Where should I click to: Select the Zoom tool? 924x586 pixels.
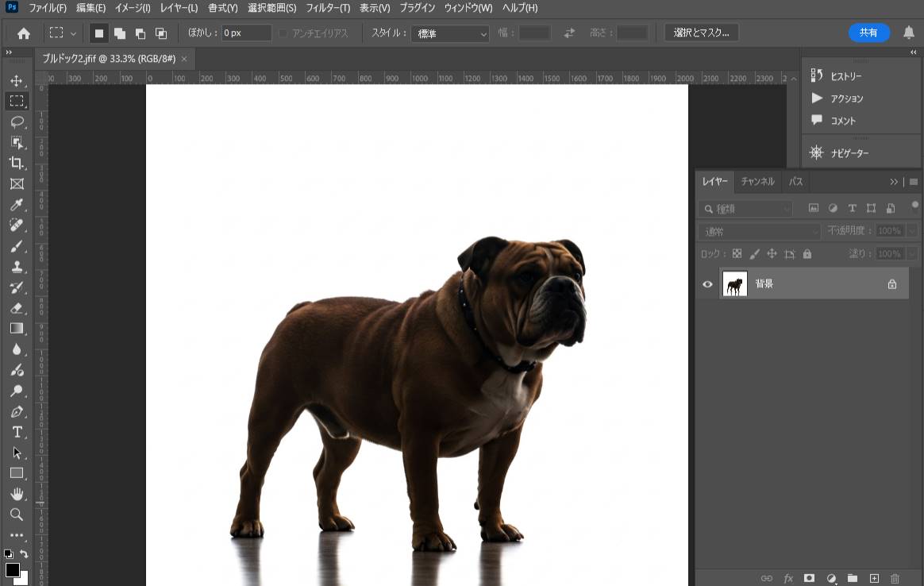17,515
